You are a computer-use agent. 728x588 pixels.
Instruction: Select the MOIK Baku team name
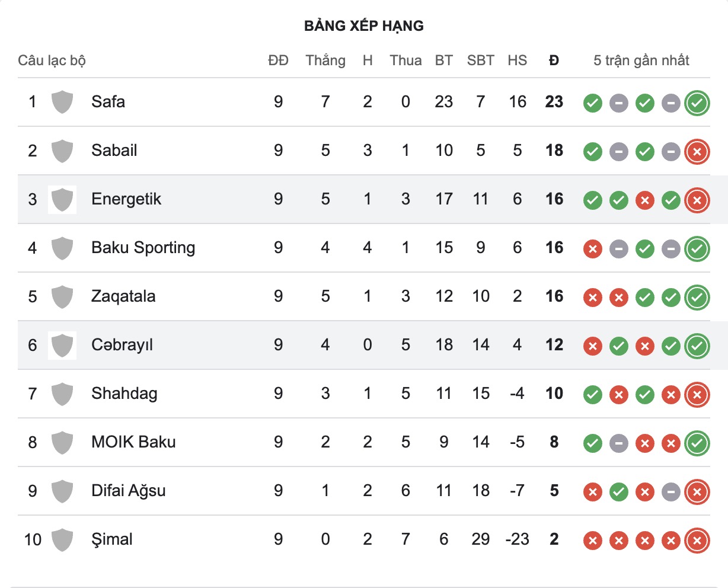pyautogui.click(x=133, y=442)
